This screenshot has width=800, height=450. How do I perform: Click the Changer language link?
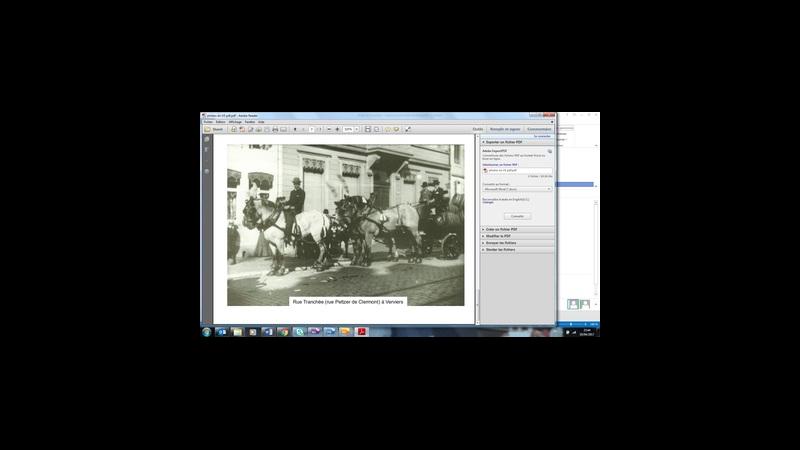click(488, 203)
